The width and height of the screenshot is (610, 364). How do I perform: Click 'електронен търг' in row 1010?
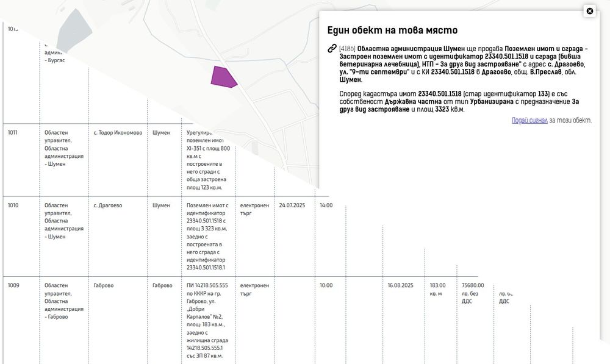click(x=254, y=209)
